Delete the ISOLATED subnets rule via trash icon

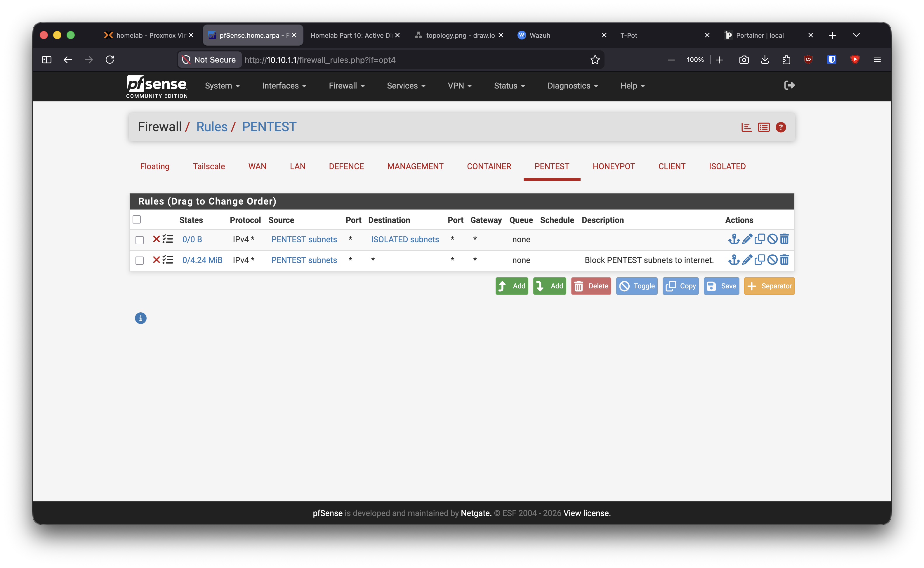[x=784, y=239]
